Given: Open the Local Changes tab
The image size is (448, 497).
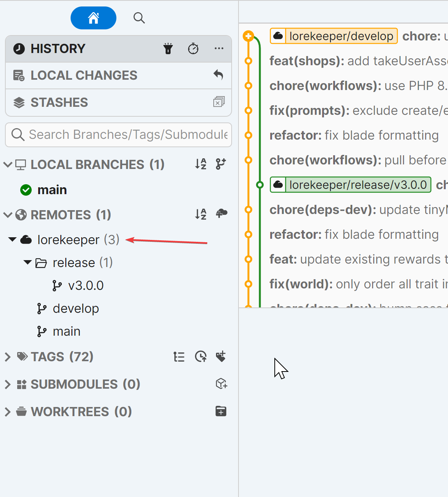Looking at the screenshot, I should pos(84,76).
